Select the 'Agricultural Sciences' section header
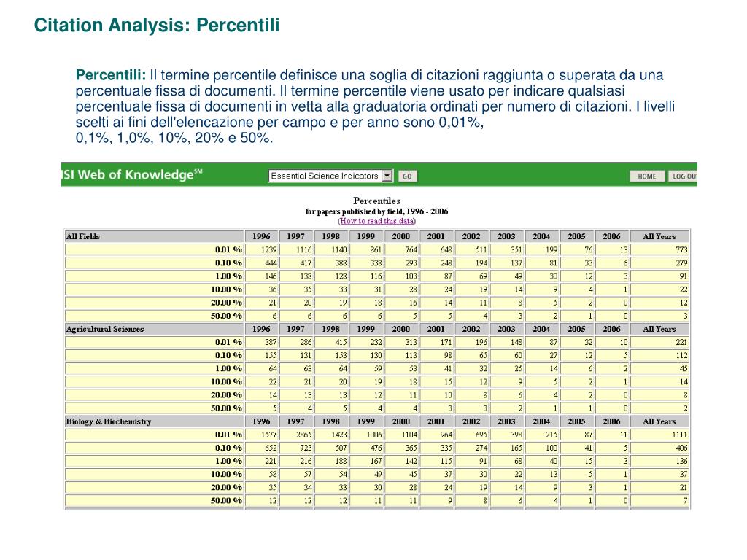The height and width of the screenshot is (560, 747). pos(154,329)
